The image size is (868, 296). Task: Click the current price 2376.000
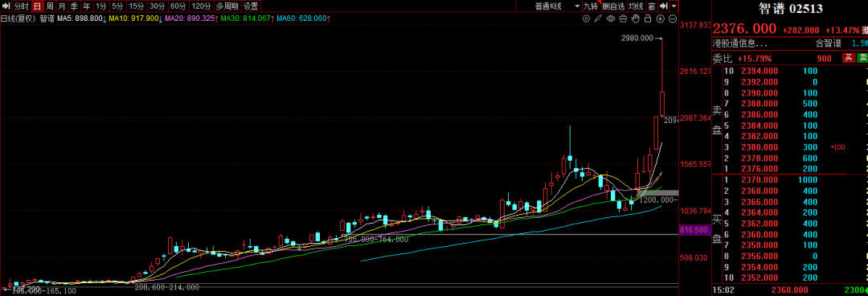tap(744, 29)
